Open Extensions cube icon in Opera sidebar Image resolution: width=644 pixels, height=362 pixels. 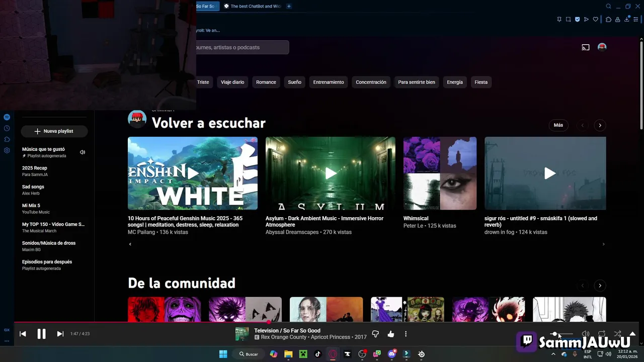(x=7, y=139)
